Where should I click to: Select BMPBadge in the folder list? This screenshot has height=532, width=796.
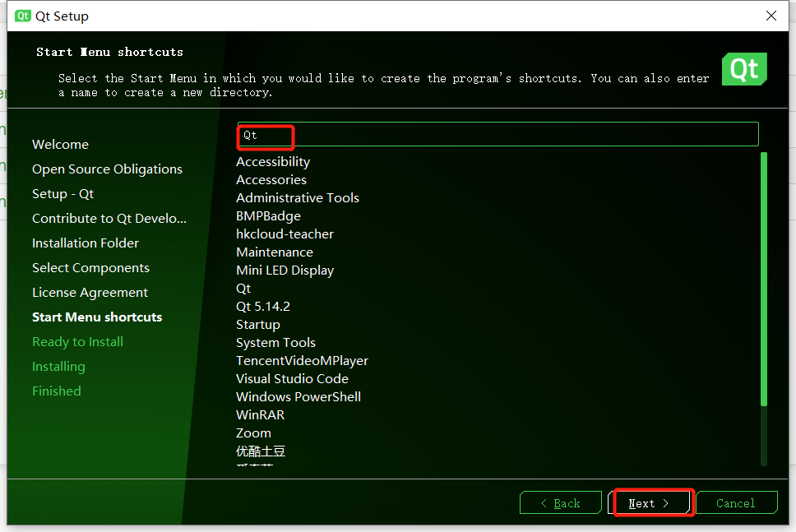pos(268,216)
